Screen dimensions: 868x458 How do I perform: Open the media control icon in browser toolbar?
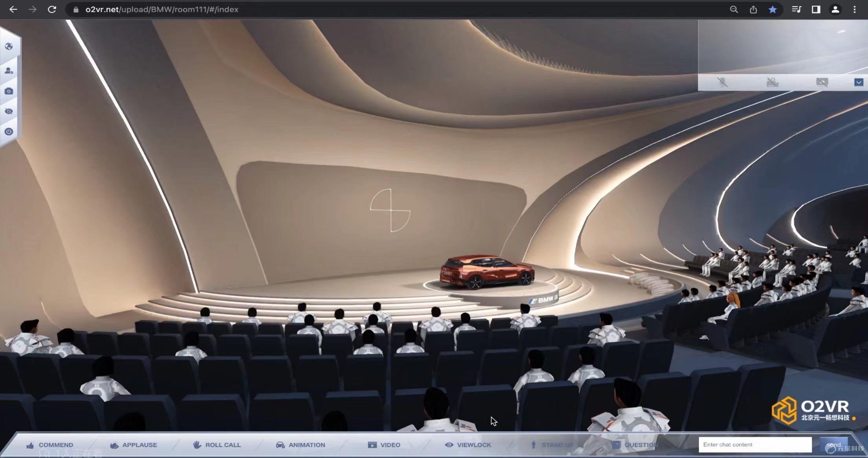click(x=796, y=9)
